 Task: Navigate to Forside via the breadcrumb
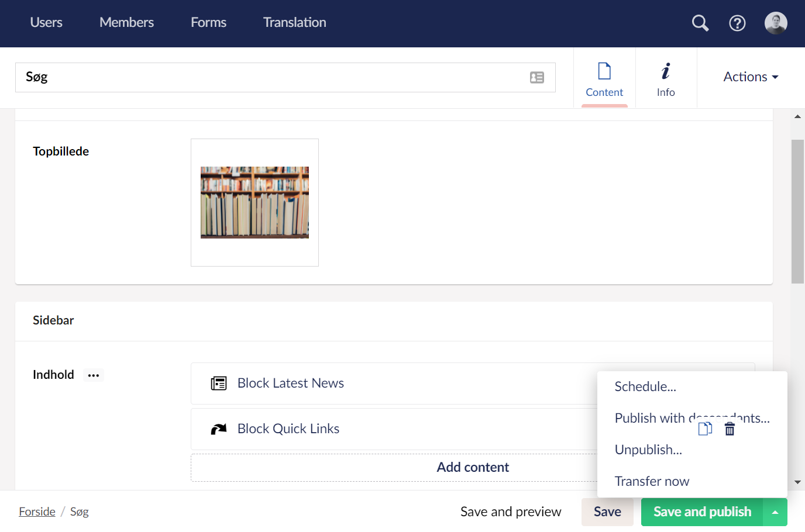point(37,511)
